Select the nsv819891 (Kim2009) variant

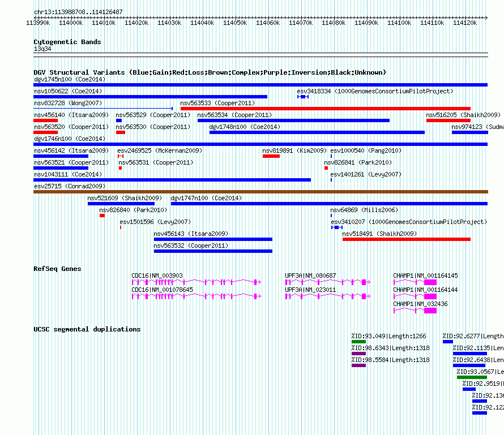pyautogui.click(x=271, y=156)
